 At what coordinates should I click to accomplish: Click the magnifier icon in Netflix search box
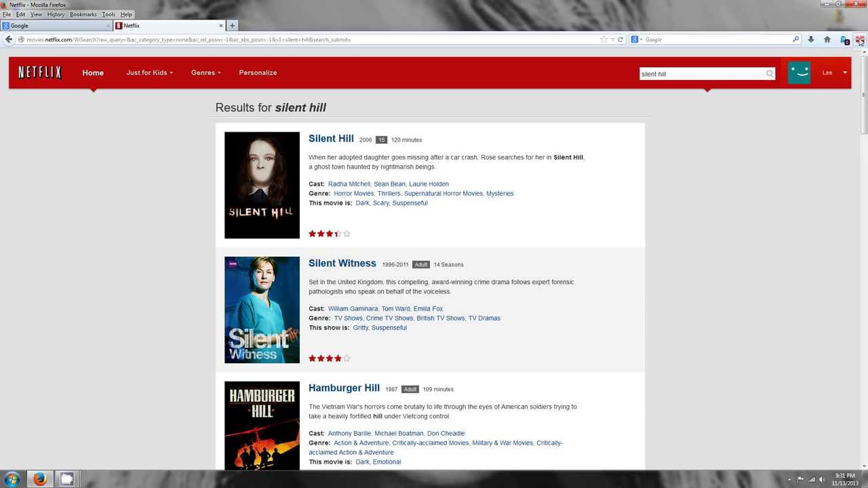[770, 74]
